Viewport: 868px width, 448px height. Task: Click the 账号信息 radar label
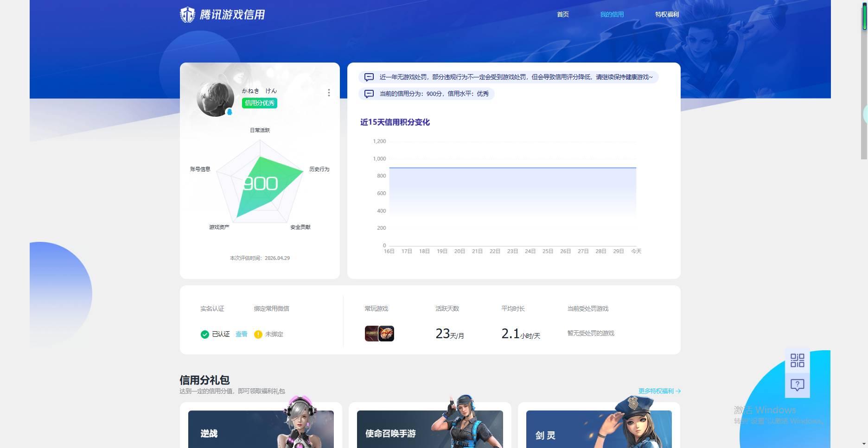tap(200, 169)
